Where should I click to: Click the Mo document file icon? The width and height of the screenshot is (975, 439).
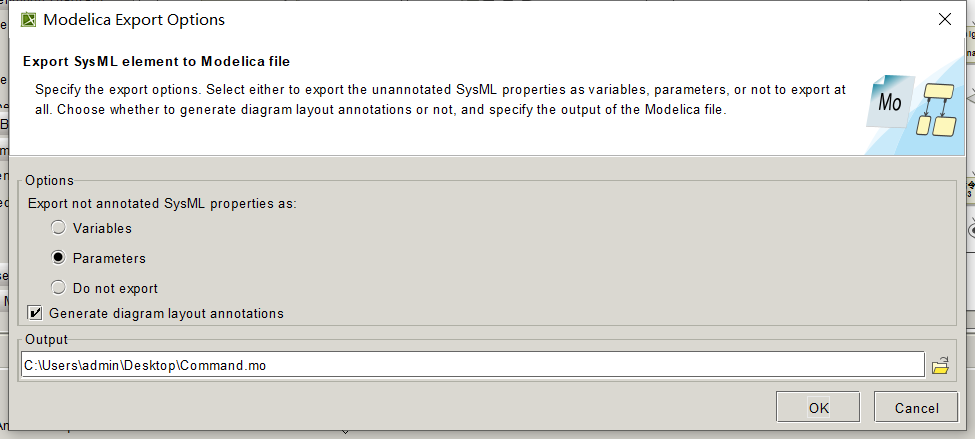[x=889, y=101]
